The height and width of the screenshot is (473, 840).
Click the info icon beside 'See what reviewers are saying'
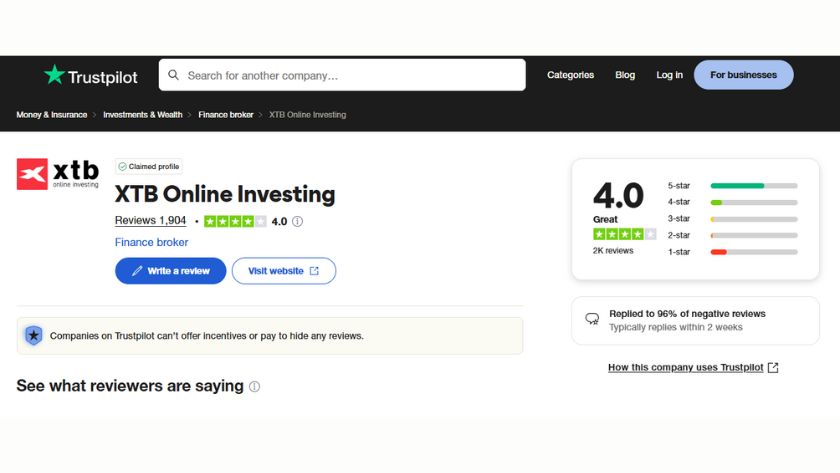click(x=254, y=387)
